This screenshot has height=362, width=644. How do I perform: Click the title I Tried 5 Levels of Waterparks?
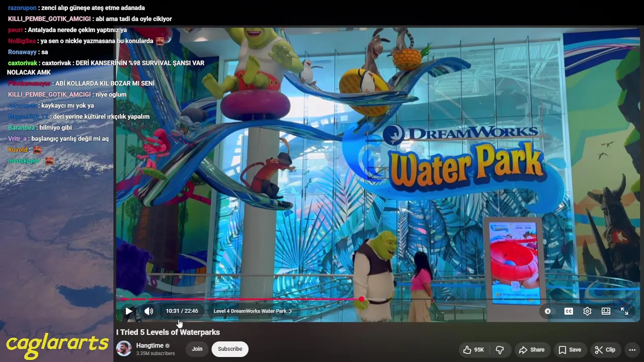pos(168,332)
